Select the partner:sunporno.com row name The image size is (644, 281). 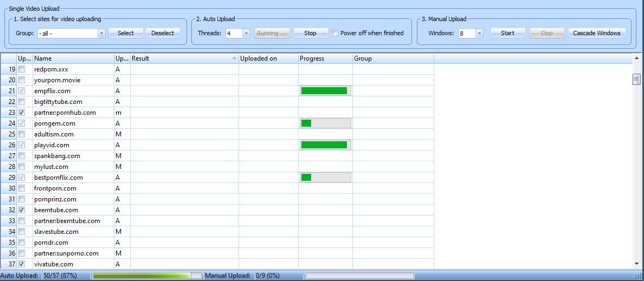point(66,253)
